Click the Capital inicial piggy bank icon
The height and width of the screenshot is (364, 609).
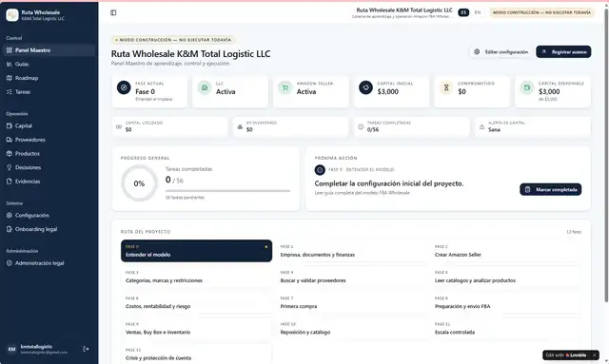[x=365, y=87]
